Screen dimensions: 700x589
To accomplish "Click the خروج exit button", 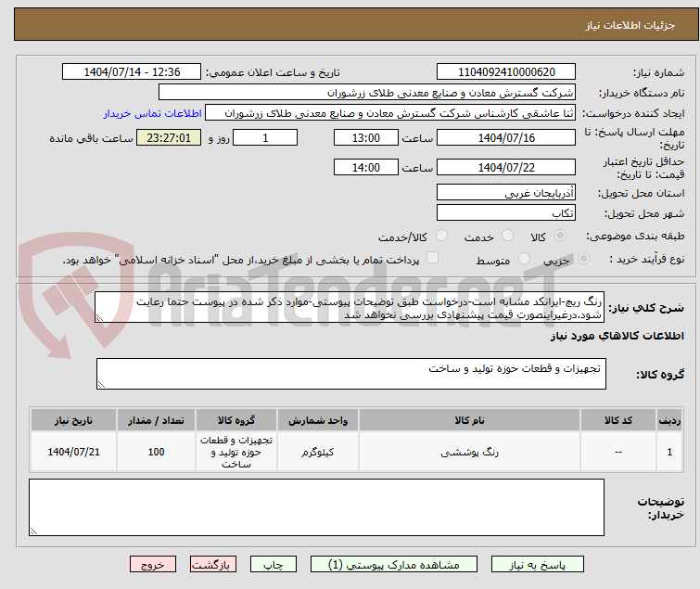I will (153, 565).
